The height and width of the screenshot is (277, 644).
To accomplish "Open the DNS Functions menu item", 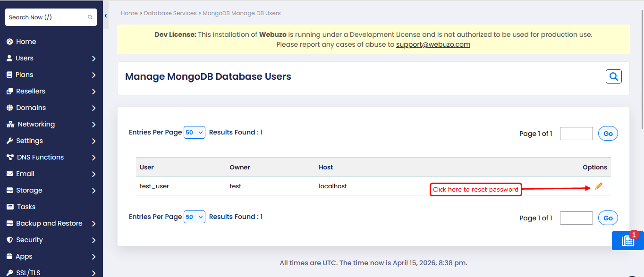I will pyautogui.click(x=40, y=157).
